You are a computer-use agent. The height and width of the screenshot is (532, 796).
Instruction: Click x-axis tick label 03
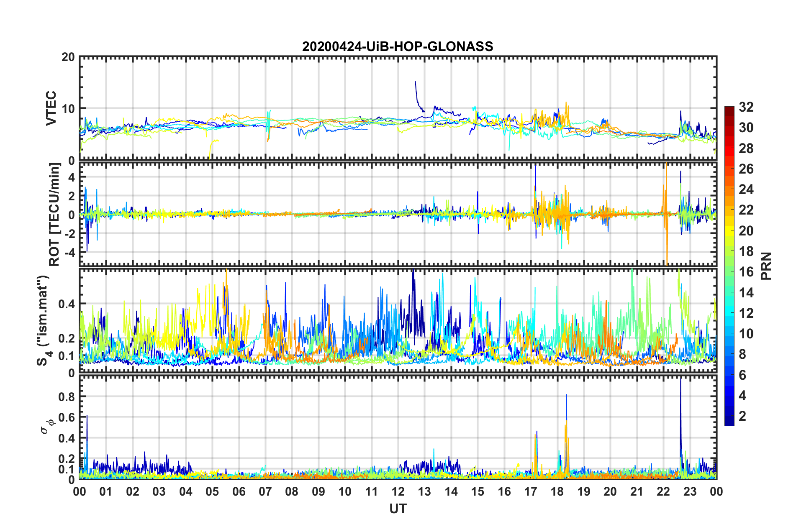159,491
